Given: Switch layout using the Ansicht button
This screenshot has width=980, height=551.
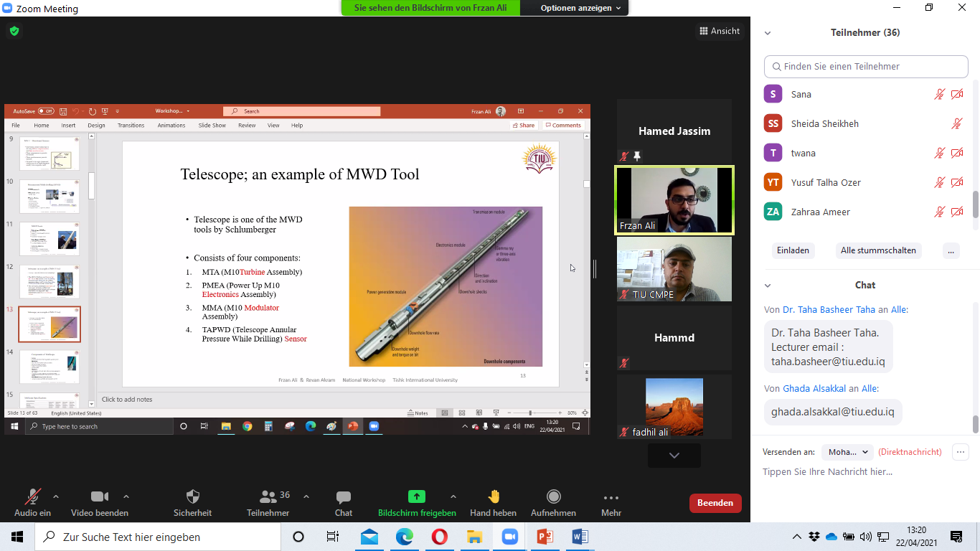Looking at the screenshot, I should point(719,31).
